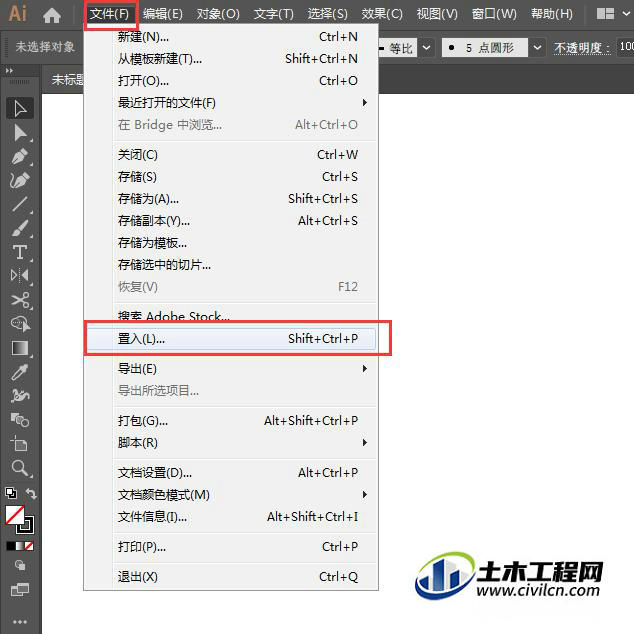Apply the None mode button
Viewport: 634px width, 634px height.
coord(29,546)
